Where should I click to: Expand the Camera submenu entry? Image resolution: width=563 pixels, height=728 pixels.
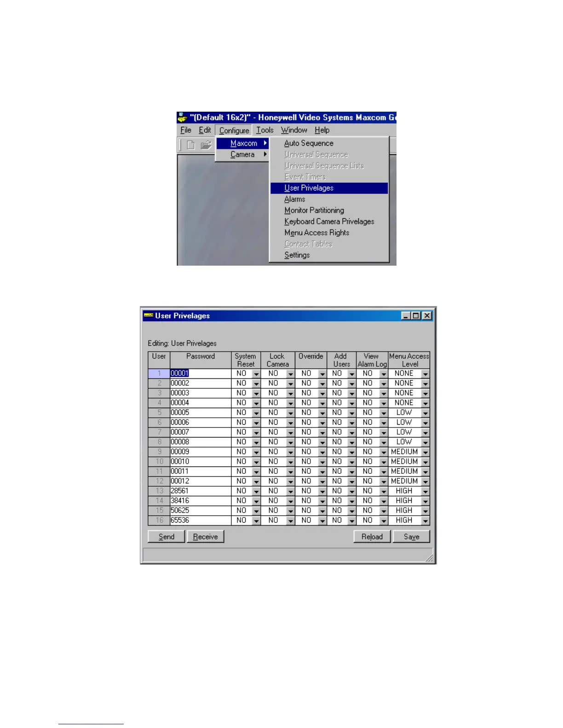click(242, 154)
